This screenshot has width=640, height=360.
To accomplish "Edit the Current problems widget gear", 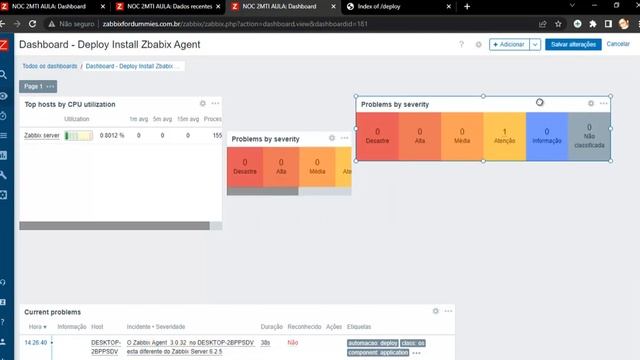I will pyautogui.click(x=436, y=311).
